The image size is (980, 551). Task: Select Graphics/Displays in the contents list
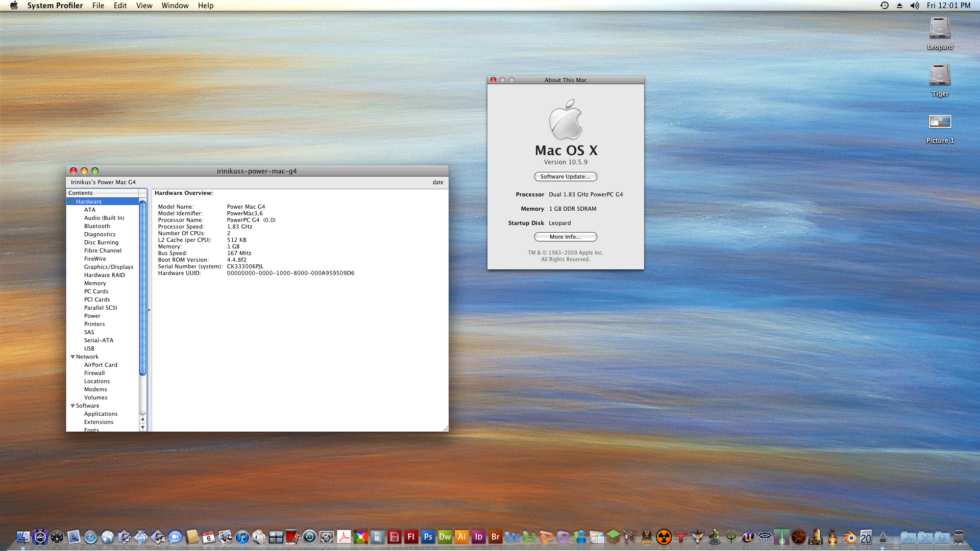(109, 267)
